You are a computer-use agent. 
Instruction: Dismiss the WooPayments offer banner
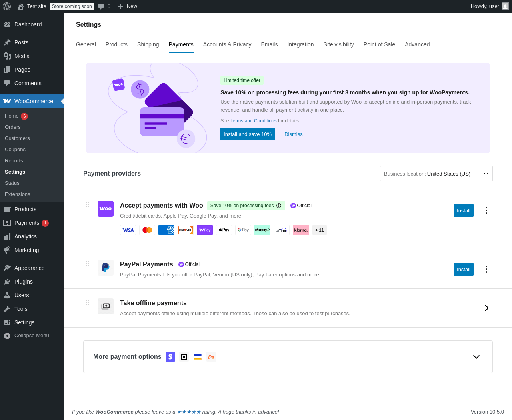pyautogui.click(x=294, y=134)
